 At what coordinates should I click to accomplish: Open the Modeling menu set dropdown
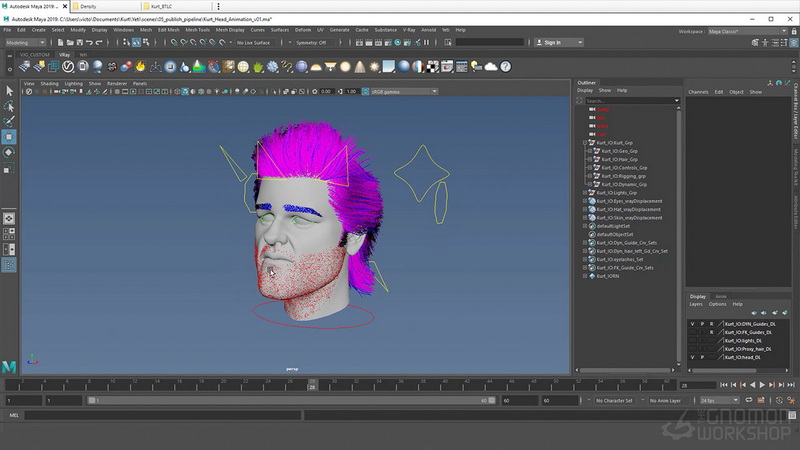click(x=25, y=42)
